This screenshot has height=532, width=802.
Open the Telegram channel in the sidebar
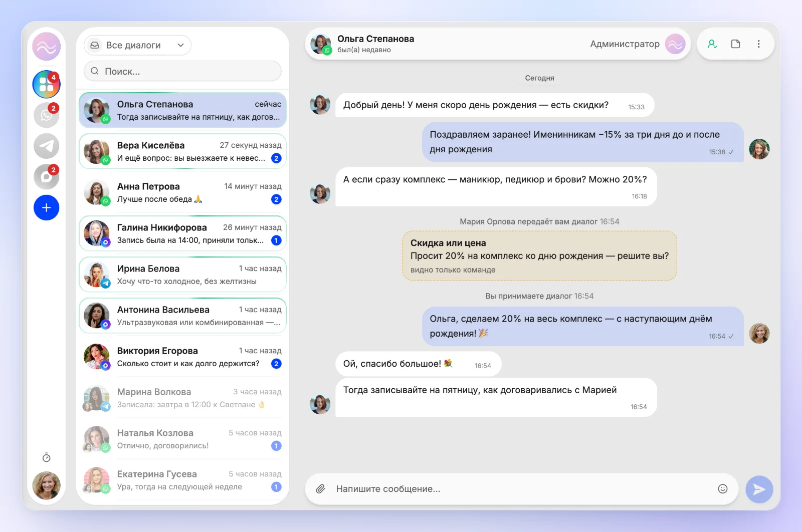[x=46, y=146]
